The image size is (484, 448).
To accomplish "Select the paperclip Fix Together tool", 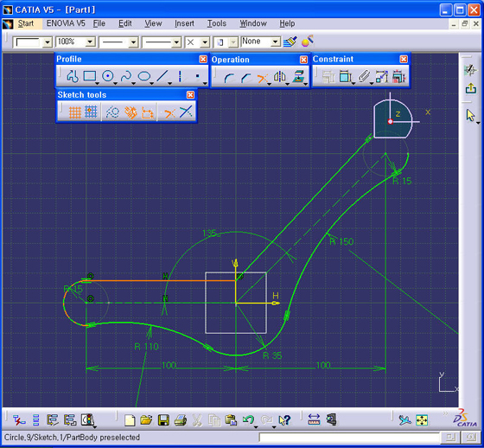I will point(364,77).
